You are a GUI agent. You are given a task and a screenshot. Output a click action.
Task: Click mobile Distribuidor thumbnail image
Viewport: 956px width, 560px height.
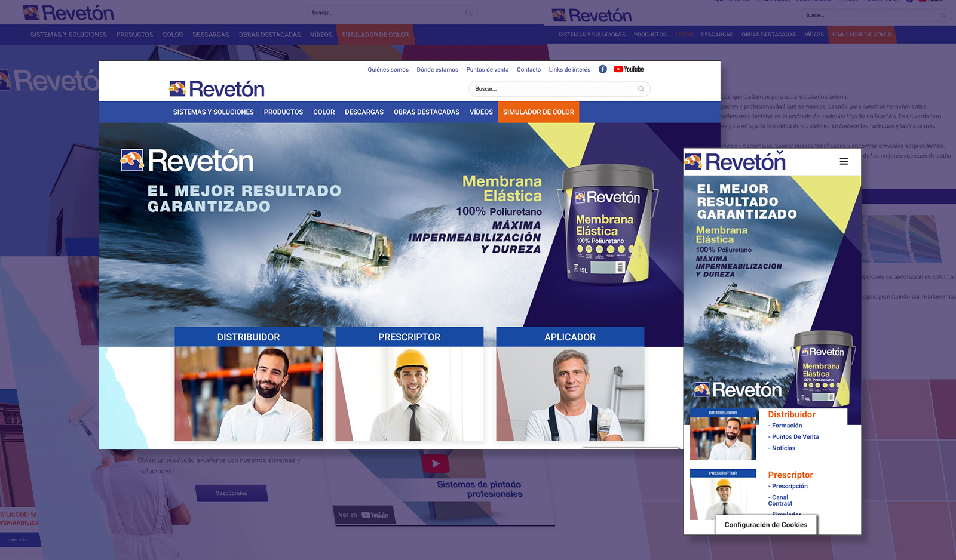(x=723, y=435)
